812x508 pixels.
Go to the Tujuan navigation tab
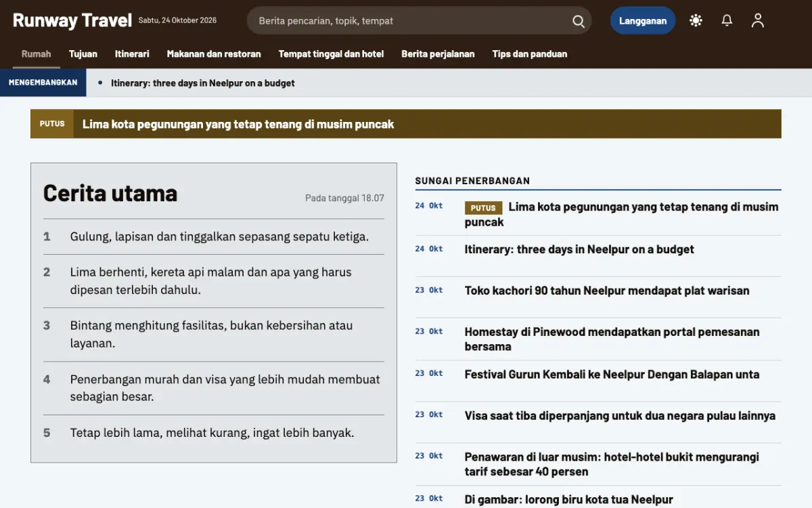pyautogui.click(x=83, y=54)
